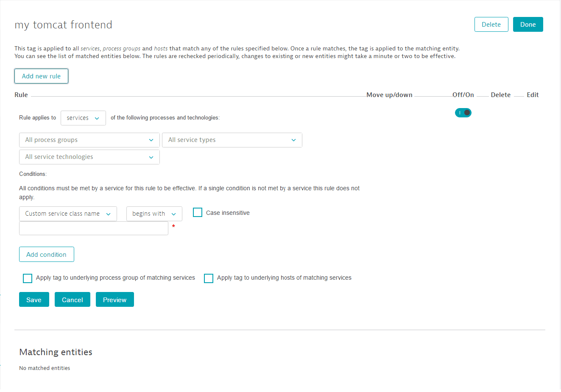This screenshot has width=561, height=392.
Task: Open the 'services' rule applies to dropdown
Action: point(83,118)
